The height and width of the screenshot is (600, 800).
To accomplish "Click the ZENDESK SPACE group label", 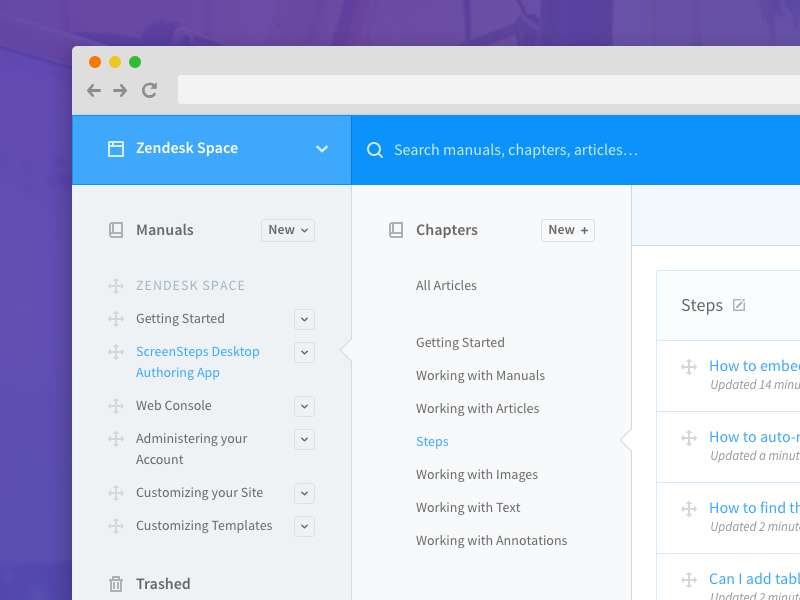I will click(x=190, y=285).
